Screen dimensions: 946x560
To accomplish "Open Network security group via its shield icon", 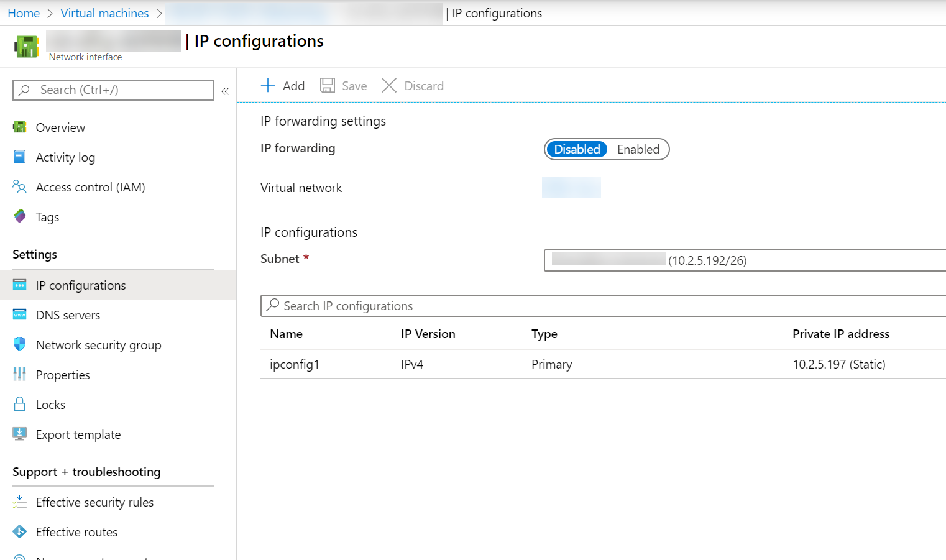I will coord(19,345).
